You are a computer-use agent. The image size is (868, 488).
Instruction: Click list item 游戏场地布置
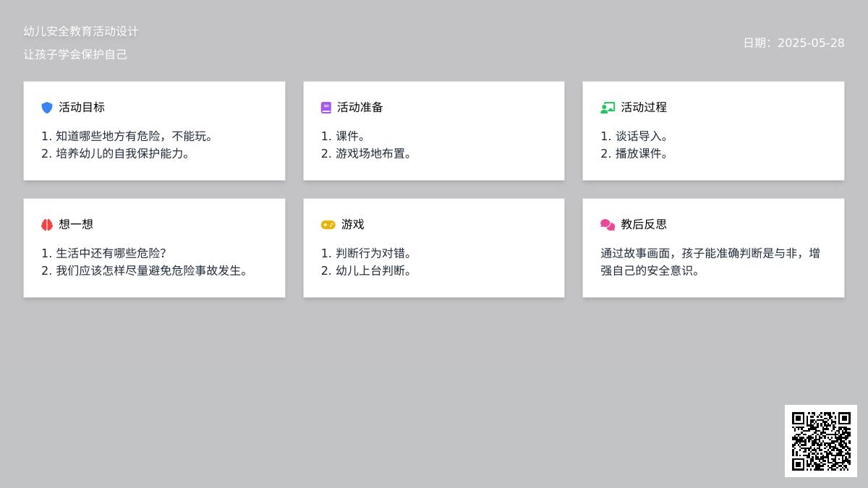click(x=373, y=153)
